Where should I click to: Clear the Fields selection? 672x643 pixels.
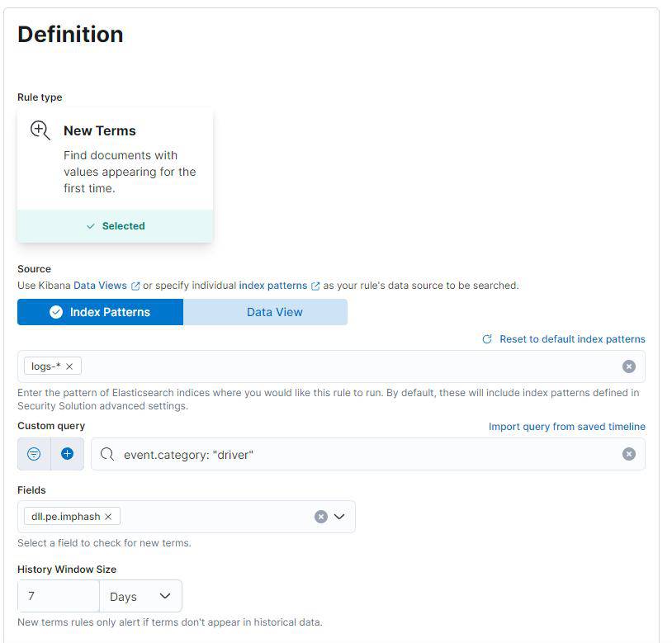point(321,517)
